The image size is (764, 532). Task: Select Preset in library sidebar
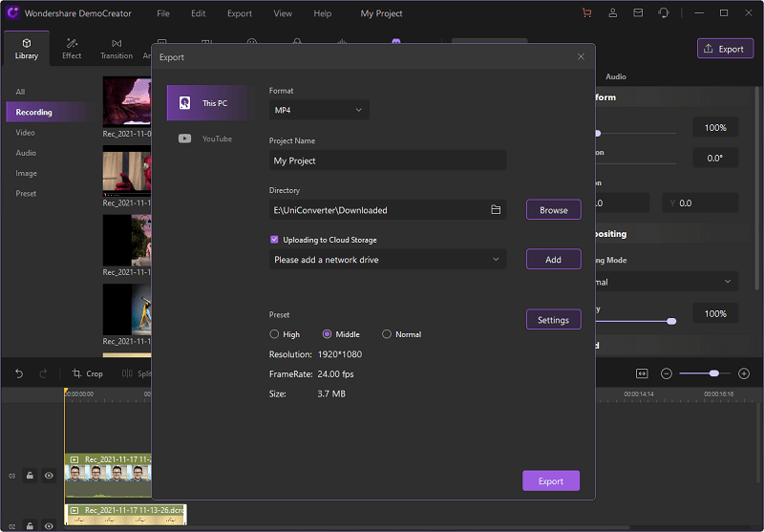[26, 194]
